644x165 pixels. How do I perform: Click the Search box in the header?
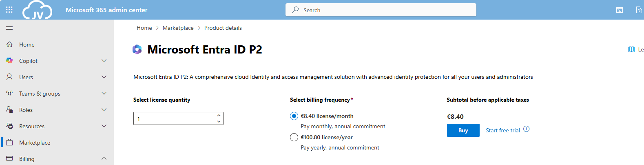click(x=381, y=10)
